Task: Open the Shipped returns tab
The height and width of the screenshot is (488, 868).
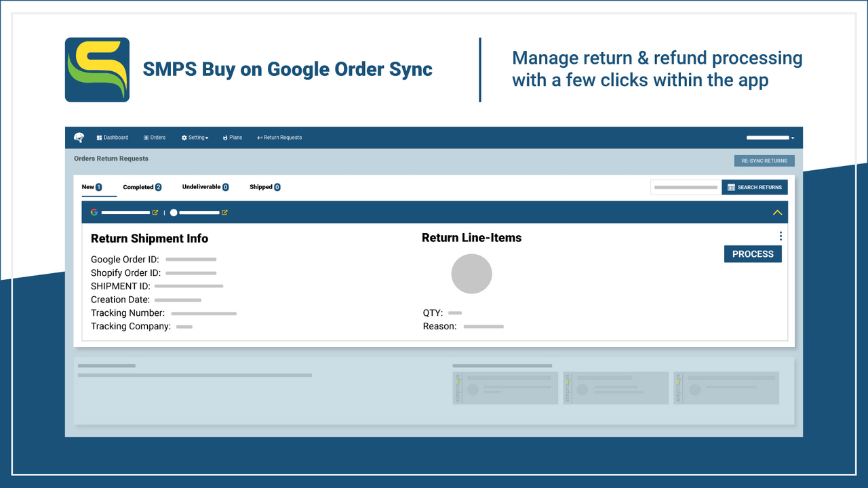Action: (264, 186)
